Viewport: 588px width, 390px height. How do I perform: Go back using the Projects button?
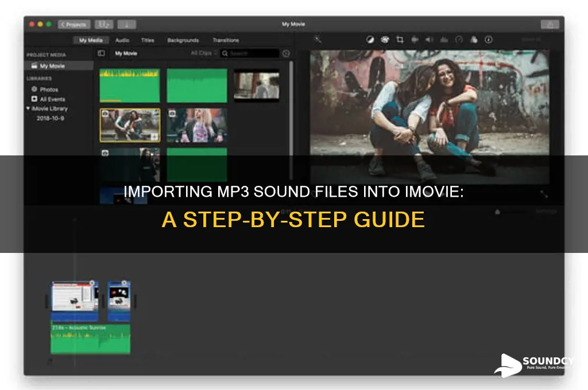point(74,25)
